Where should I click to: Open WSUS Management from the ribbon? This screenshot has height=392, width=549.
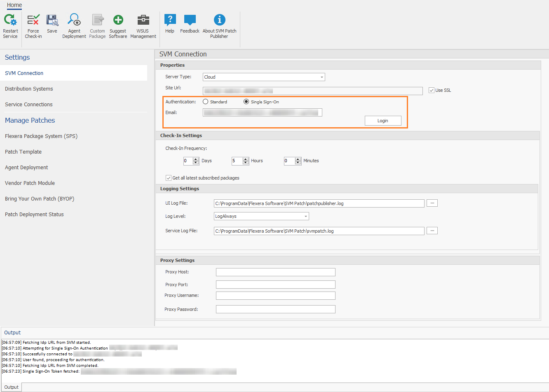(143, 26)
